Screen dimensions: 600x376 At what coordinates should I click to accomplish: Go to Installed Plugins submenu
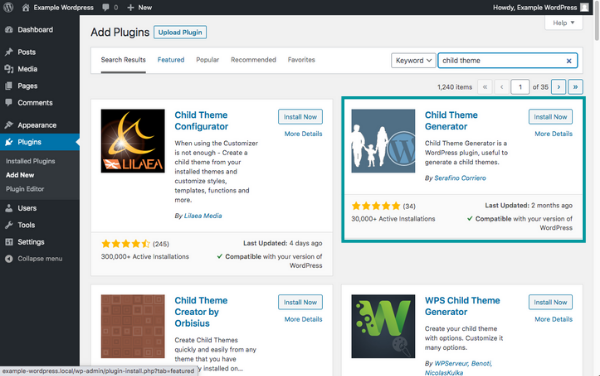(x=30, y=161)
